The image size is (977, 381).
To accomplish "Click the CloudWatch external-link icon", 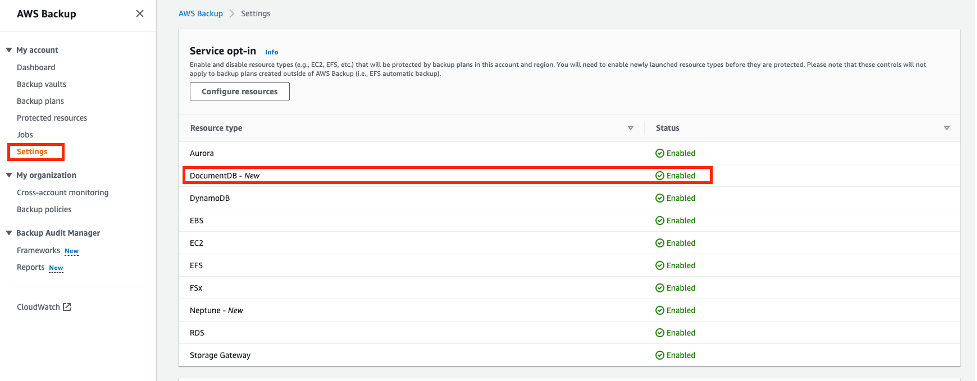I will 67,307.
